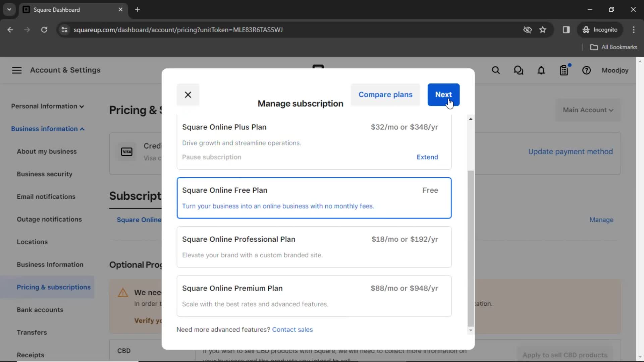Select Square Online Plus Plan card
This screenshot has height=362, width=644.
click(x=314, y=142)
